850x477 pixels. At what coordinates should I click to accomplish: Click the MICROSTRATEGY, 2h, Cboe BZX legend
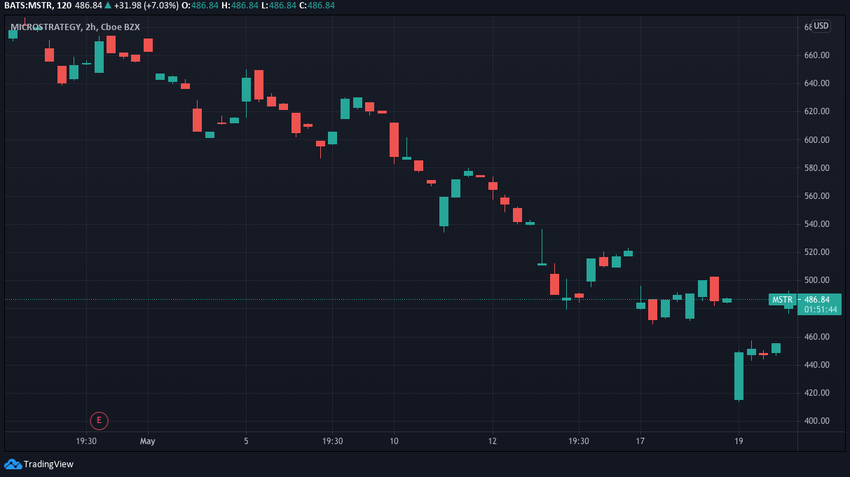coord(75,27)
